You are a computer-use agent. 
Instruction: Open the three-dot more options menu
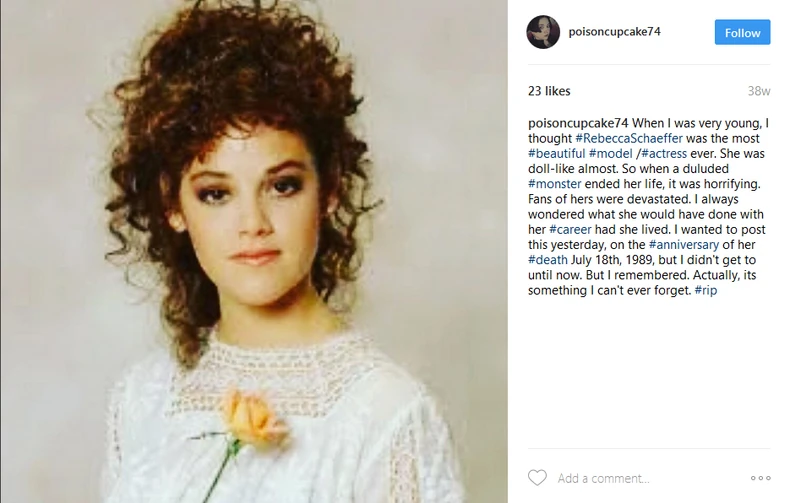(x=761, y=478)
